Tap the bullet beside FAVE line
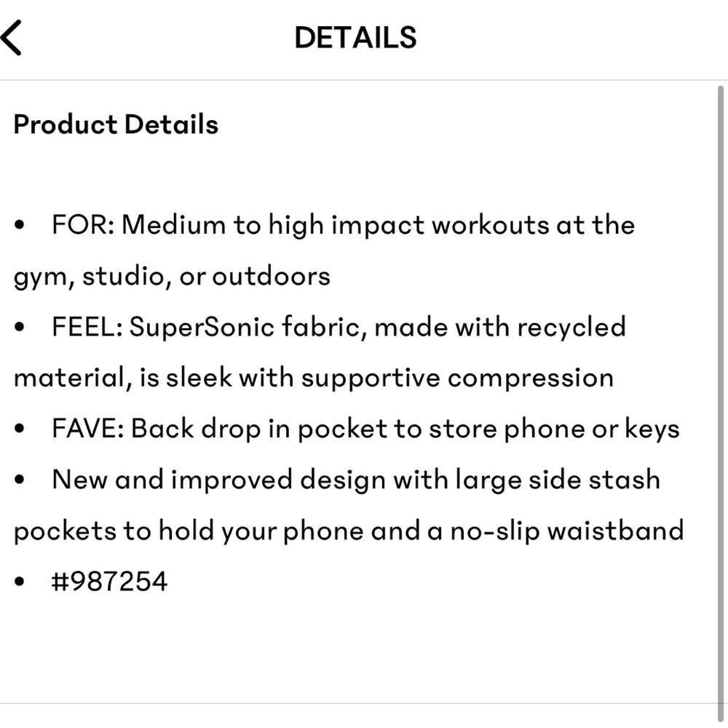728x728 pixels. pyautogui.click(x=17, y=429)
